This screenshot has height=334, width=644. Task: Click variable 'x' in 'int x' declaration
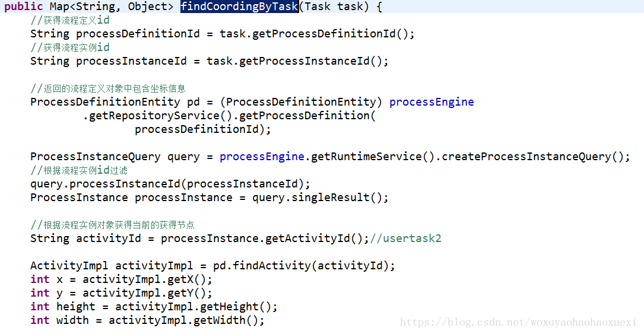pos(59,280)
